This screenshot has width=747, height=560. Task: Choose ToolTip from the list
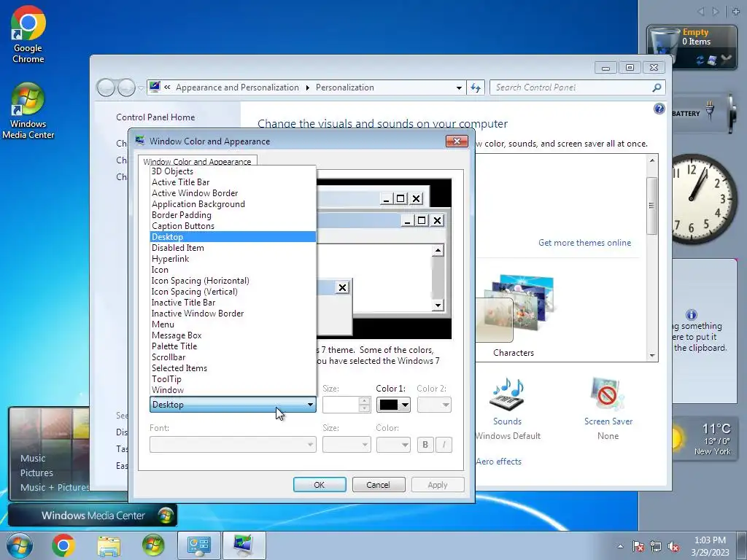[x=233, y=379]
